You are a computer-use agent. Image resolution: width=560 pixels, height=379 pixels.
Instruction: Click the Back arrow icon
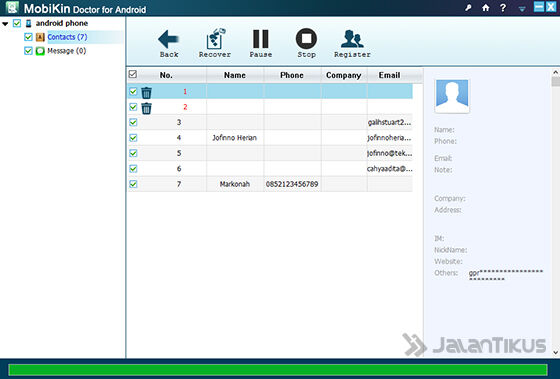pyautogui.click(x=168, y=39)
